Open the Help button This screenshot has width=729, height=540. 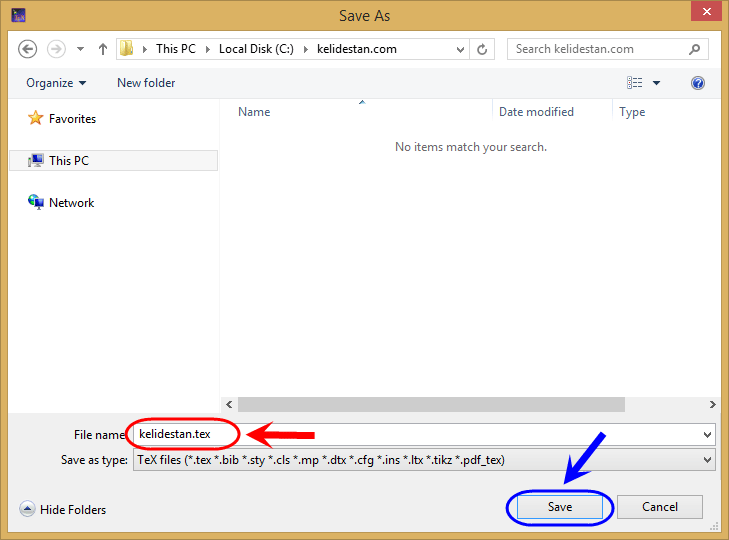tap(698, 83)
